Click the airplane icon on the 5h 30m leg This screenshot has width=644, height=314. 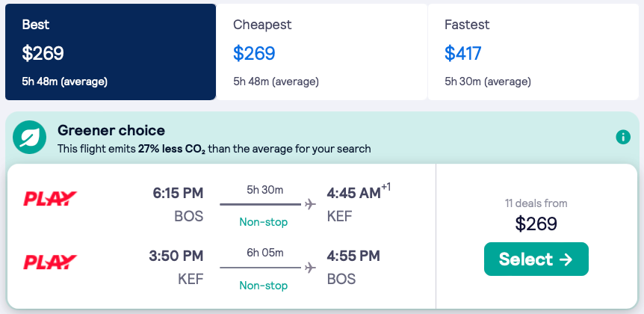click(x=311, y=204)
